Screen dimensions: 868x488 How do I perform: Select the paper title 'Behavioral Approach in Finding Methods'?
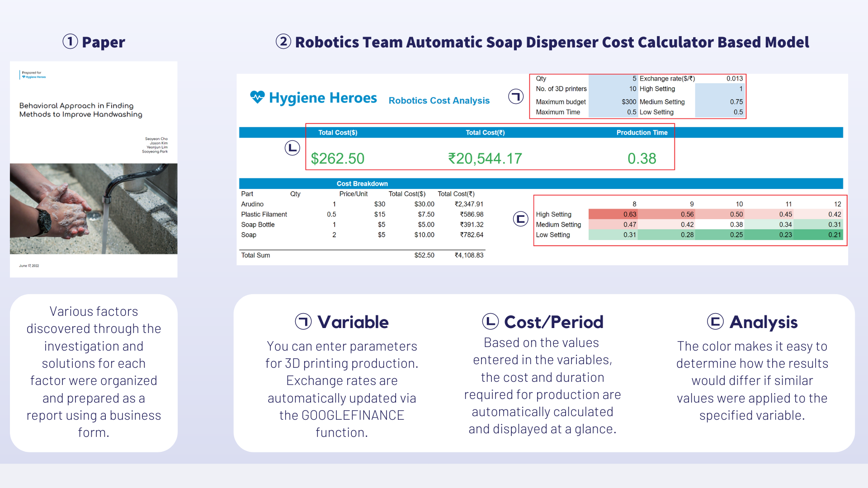(80, 110)
